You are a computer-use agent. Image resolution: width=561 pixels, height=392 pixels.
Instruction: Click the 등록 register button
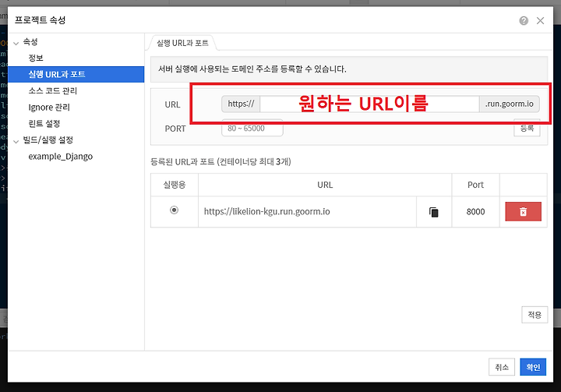click(527, 128)
